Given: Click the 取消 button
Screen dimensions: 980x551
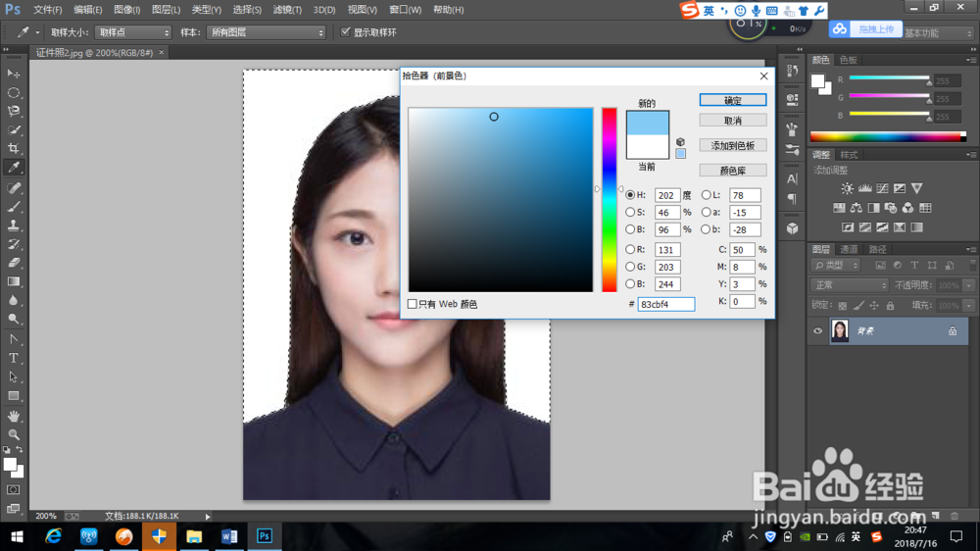Looking at the screenshot, I should coord(732,120).
